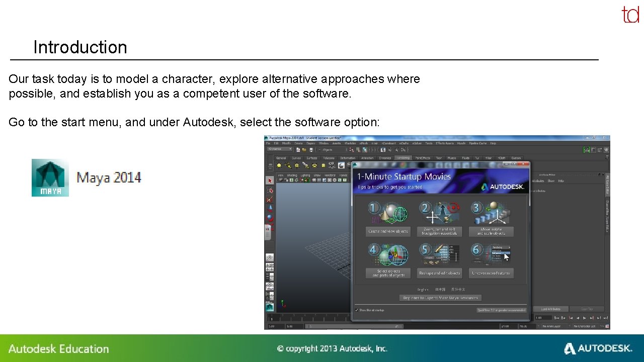Activate the Move tool cone icon in toolbox
This screenshot has width=644, height=362.
[x=270, y=209]
